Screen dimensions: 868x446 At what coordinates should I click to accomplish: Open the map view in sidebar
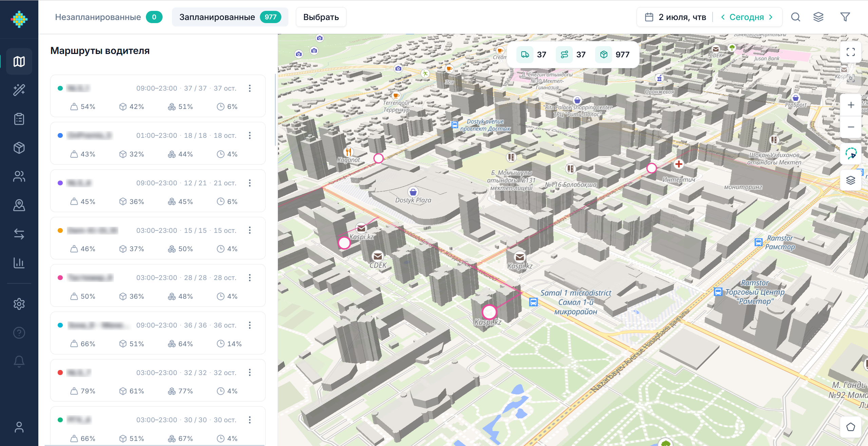(19, 61)
